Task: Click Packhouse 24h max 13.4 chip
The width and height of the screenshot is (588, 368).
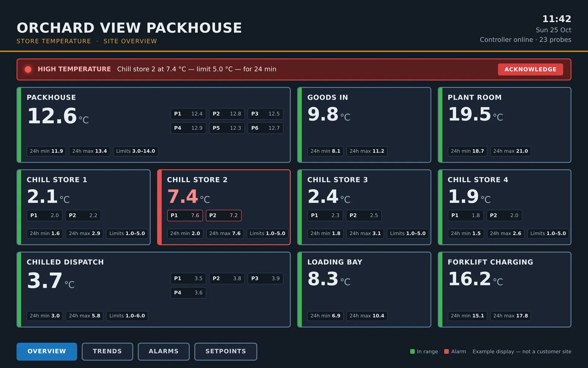Action: click(x=90, y=151)
